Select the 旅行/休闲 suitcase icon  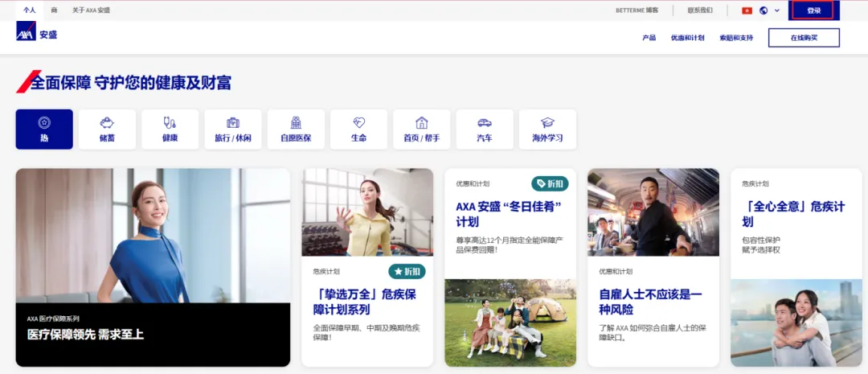point(233,122)
